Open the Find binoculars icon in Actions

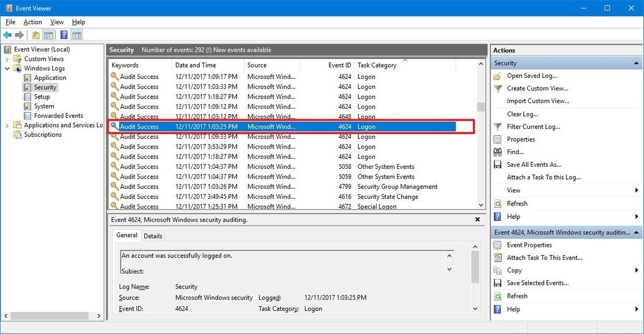pyautogui.click(x=497, y=152)
